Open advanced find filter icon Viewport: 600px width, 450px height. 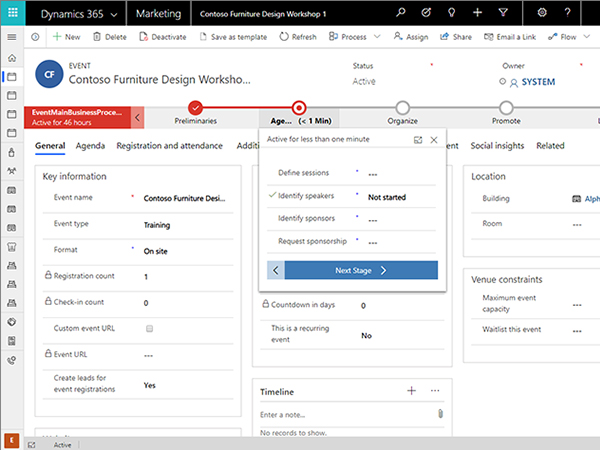click(503, 13)
